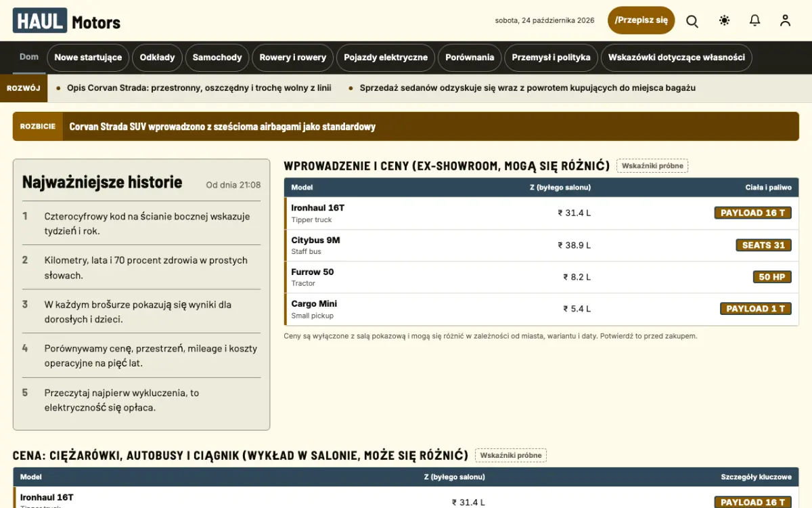Click the 50 HP badge

pos(772,277)
